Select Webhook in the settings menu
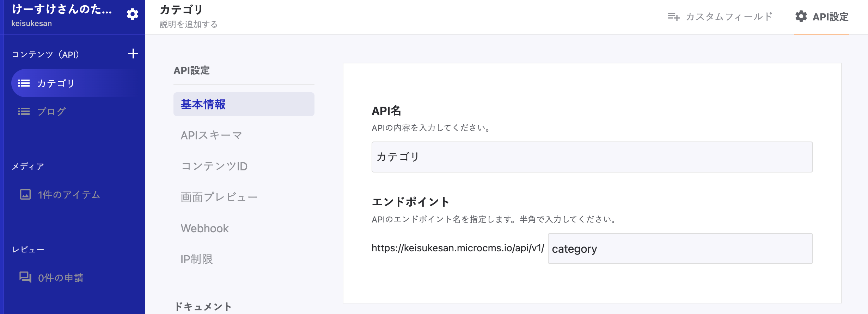This screenshot has height=314, width=868. click(204, 228)
